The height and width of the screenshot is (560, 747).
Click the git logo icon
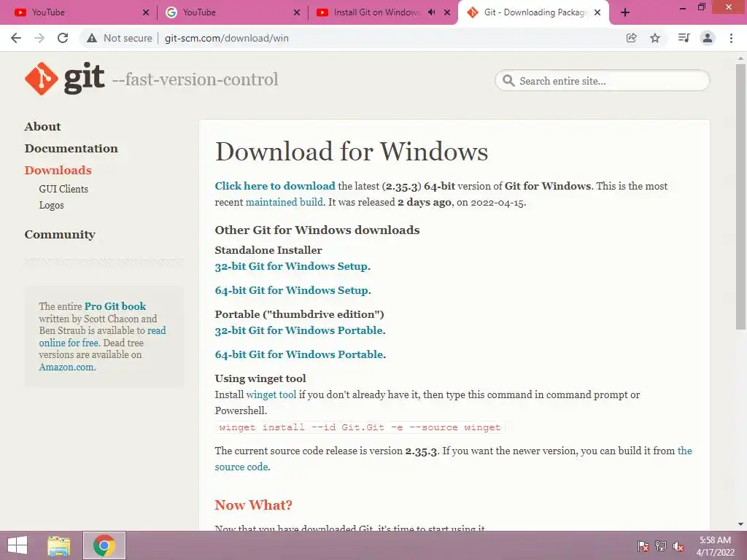[x=42, y=79]
